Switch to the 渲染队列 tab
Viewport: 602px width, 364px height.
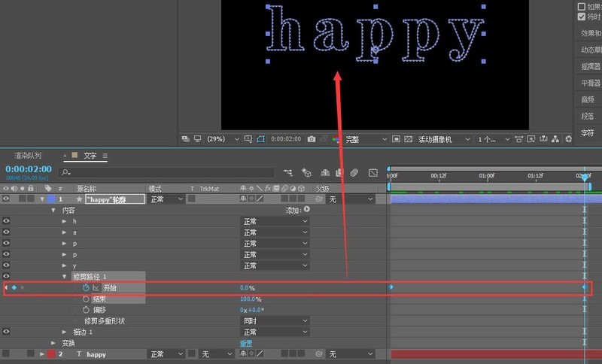click(x=28, y=156)
